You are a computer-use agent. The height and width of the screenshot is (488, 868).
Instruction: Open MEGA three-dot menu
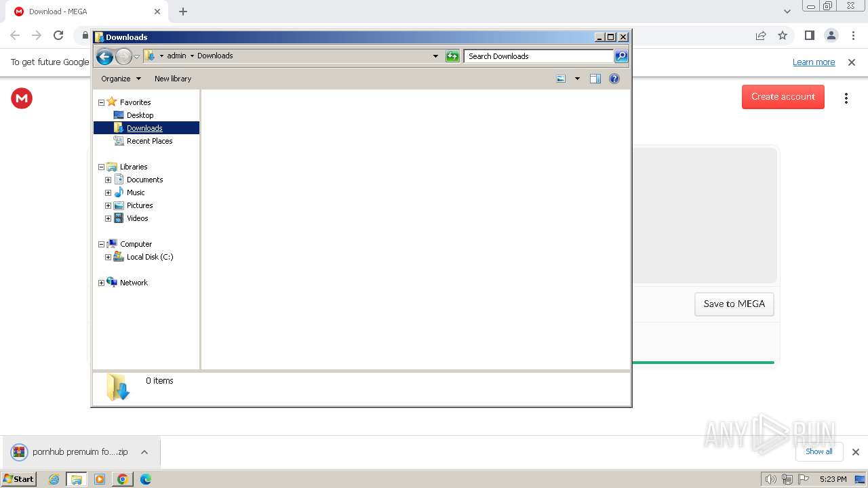coord(846,98)
